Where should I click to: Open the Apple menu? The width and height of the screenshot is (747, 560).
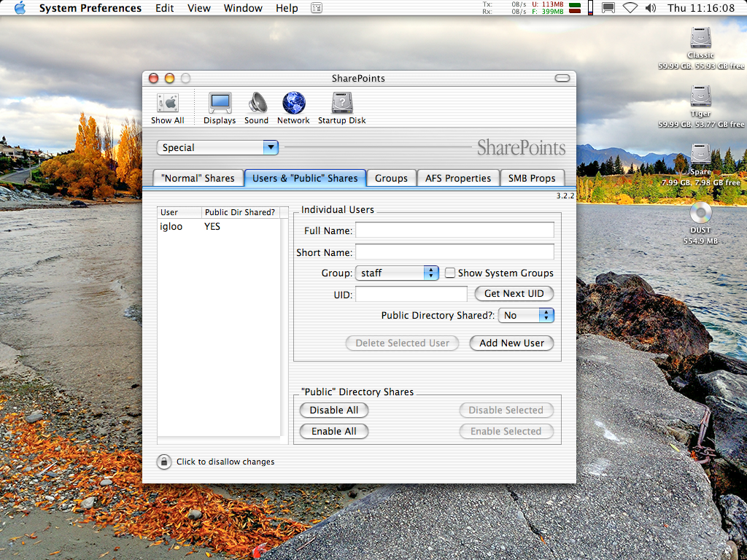pyautogui.click(x=20, y=8)
